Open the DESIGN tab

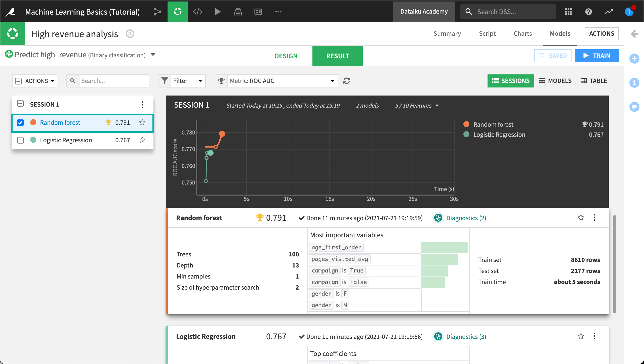click(286, 56)
